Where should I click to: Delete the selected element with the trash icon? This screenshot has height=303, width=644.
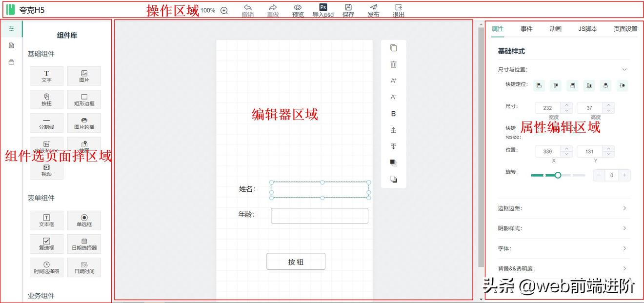click(394, 64)
